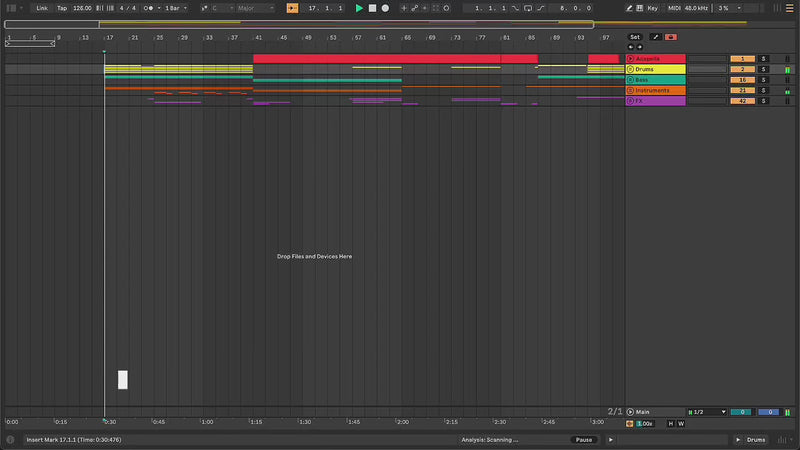This screenshot has height=450, width=800.
Task: Open the 1 Bar quantization dropdown
Action: tap(175, 8)
